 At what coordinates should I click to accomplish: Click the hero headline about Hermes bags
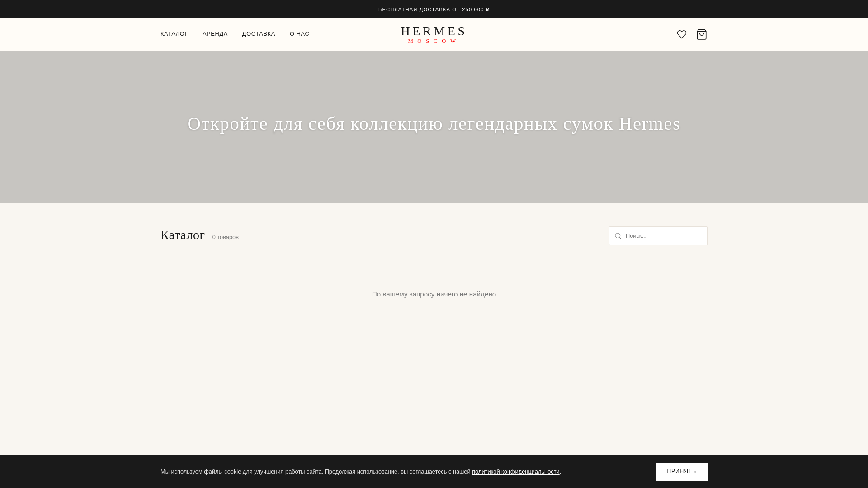click(434, 124)
